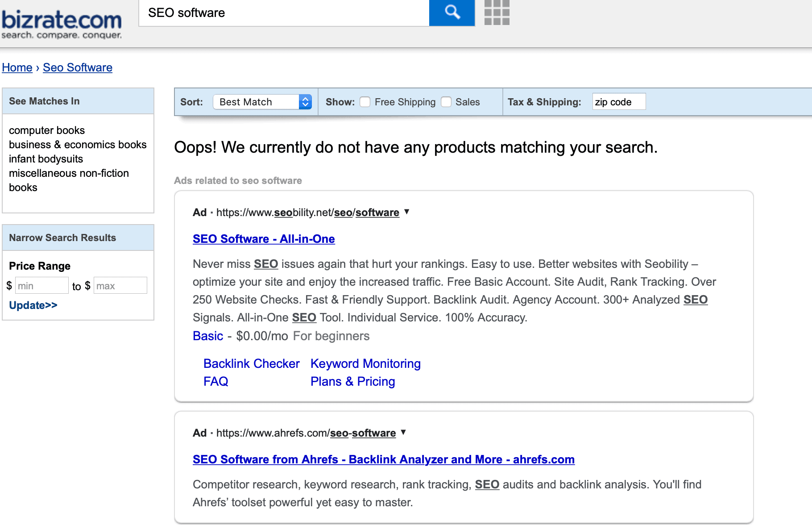This screenshot has width=812, height=525.
Task: Select computer books category
Action: (47, 130)
